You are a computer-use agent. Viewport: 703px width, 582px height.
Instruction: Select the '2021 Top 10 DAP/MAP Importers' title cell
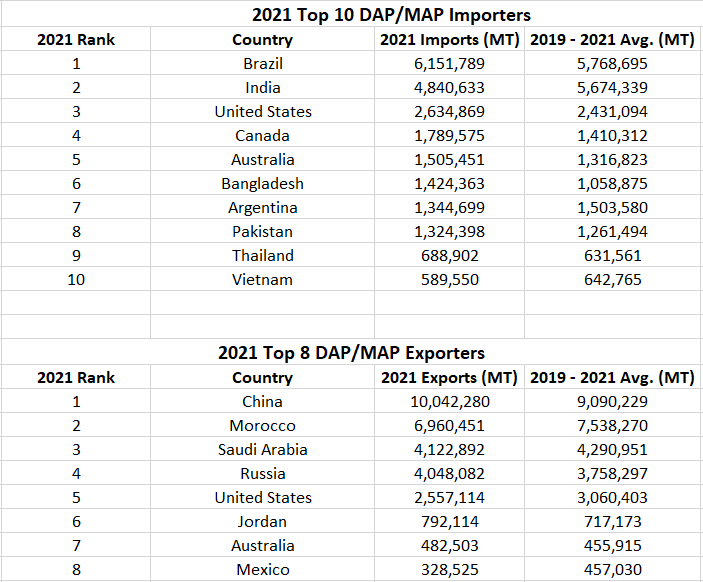pos(391,15)
